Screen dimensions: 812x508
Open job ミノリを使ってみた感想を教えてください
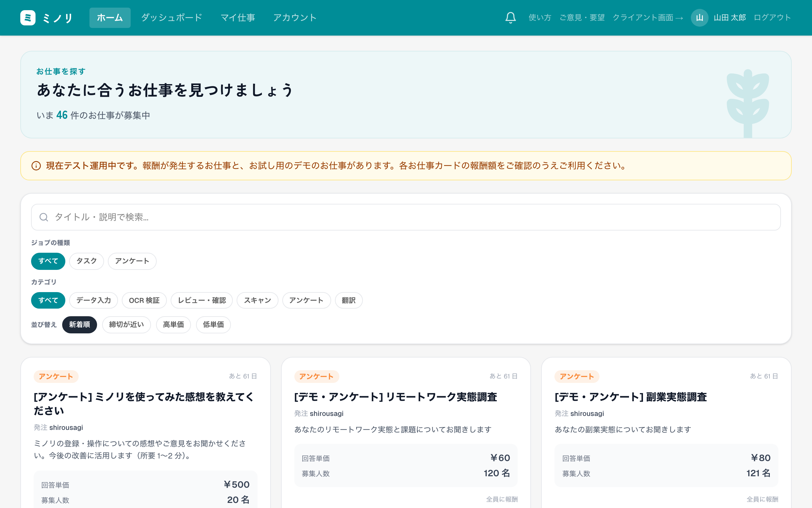144,404
